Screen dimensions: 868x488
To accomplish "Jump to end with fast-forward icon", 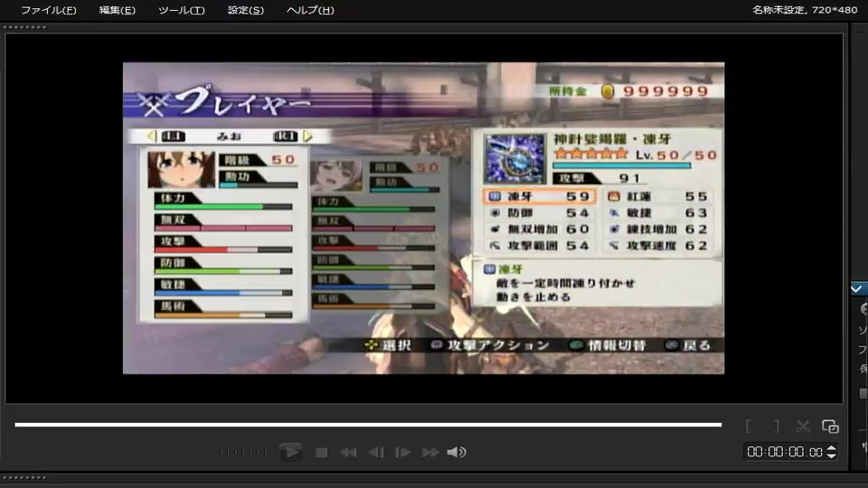I will 430,453.
